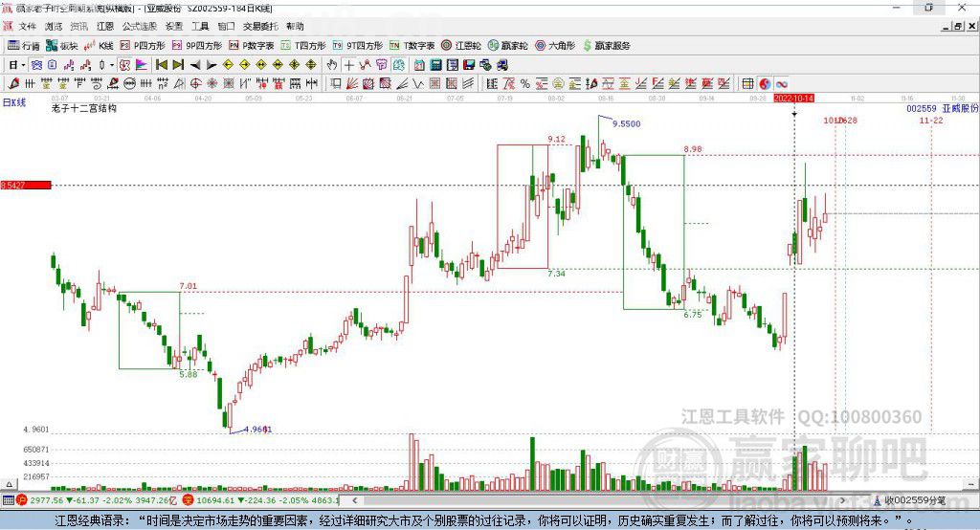Click the calendar icon in toolbar
The width and height of the screenshot is (980, 530).
(x=419, y=65)
